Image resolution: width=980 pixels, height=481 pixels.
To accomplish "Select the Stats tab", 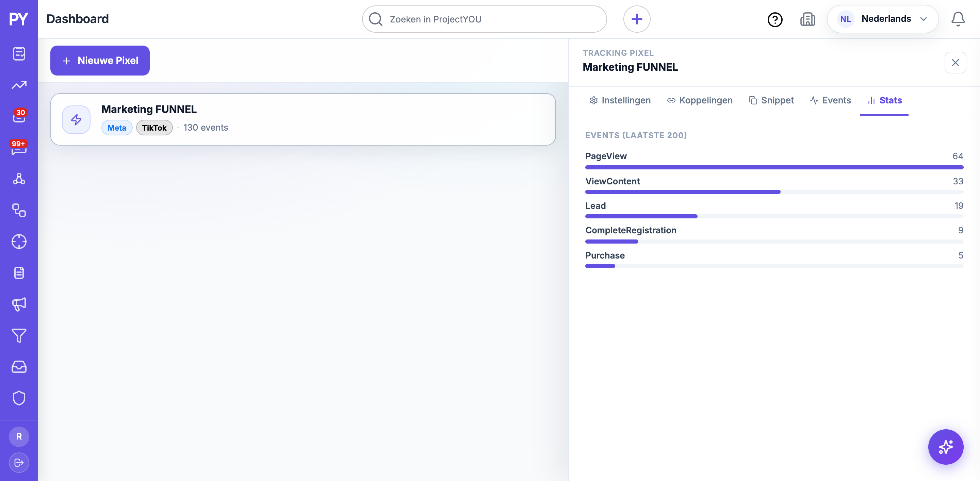I will pyautogui.click(x=884, y=100).
